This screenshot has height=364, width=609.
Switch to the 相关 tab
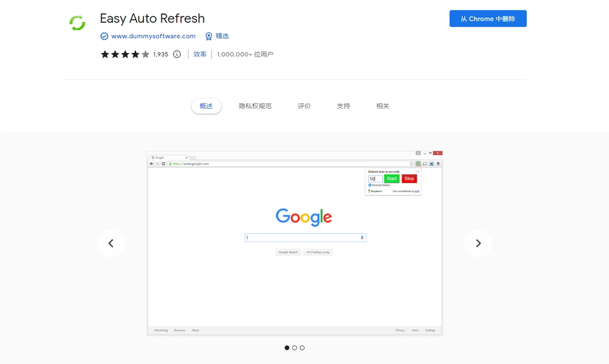(382, 106)
